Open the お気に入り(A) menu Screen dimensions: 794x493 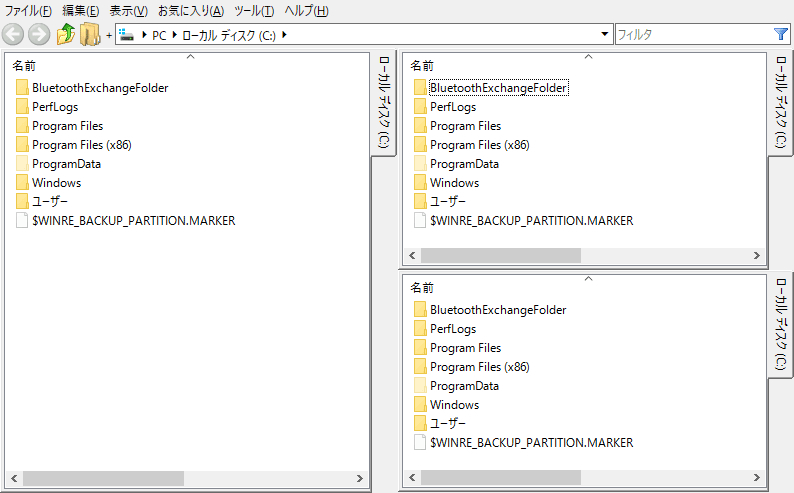pyautogui.click(x=191, y=11)
